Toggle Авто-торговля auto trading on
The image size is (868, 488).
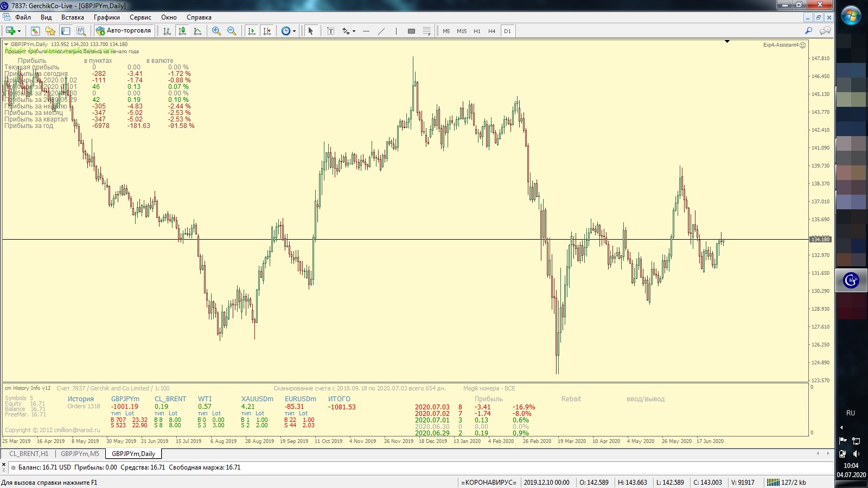click(124, 31)
